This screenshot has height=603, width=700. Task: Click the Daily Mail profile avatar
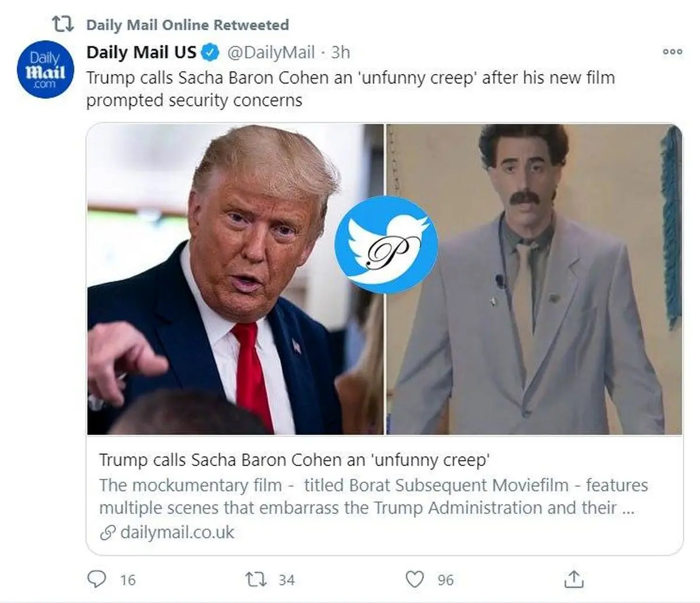(x=45, y=69)
